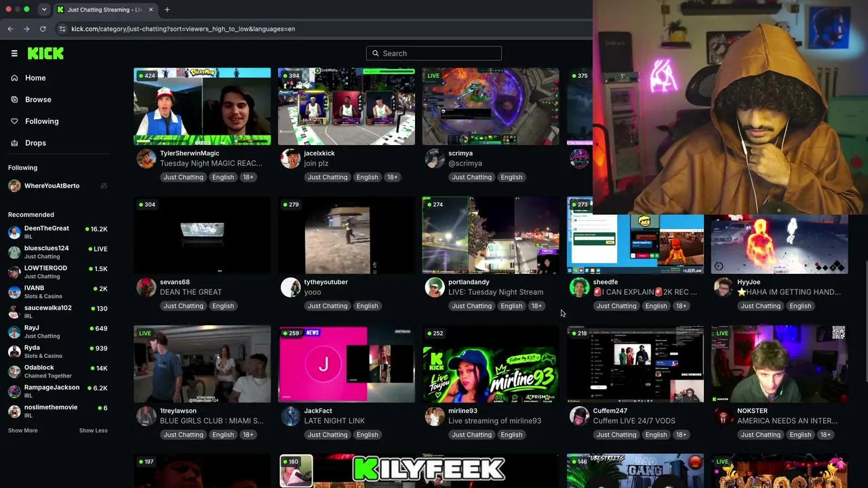Open bluesclues124 in Recommended channels

[x=58, y=252]
